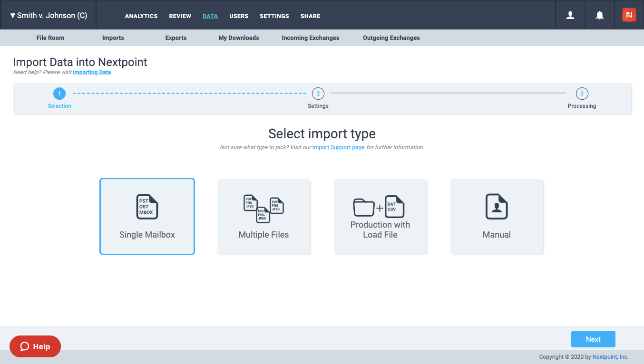Click step 3 Processing circle

tap(582, 94)
